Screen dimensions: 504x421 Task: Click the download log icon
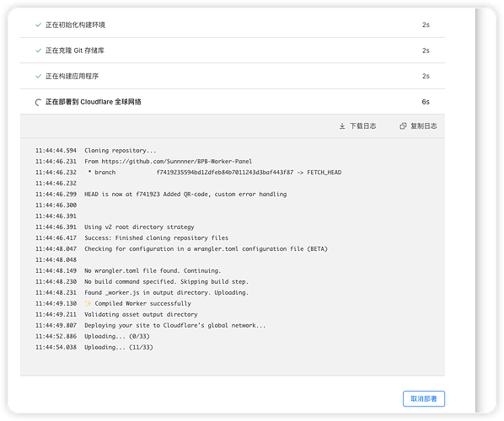pyautogui.click(x=342, y=126)
